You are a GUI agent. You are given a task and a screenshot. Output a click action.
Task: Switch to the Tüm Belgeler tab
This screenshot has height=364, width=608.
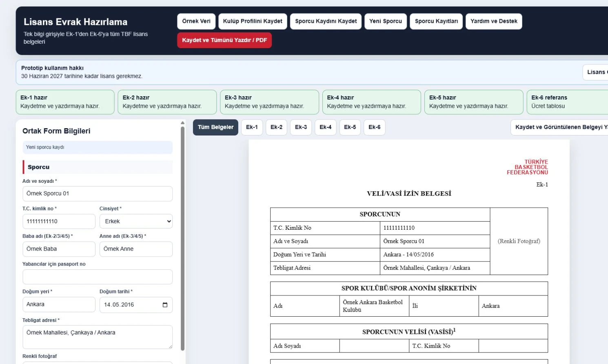click(x=215, y=127)
